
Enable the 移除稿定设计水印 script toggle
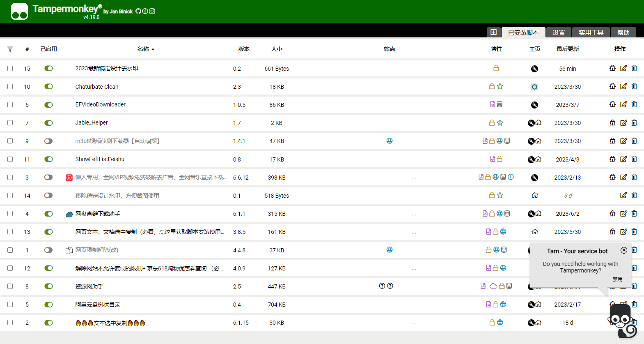(48, 195)
